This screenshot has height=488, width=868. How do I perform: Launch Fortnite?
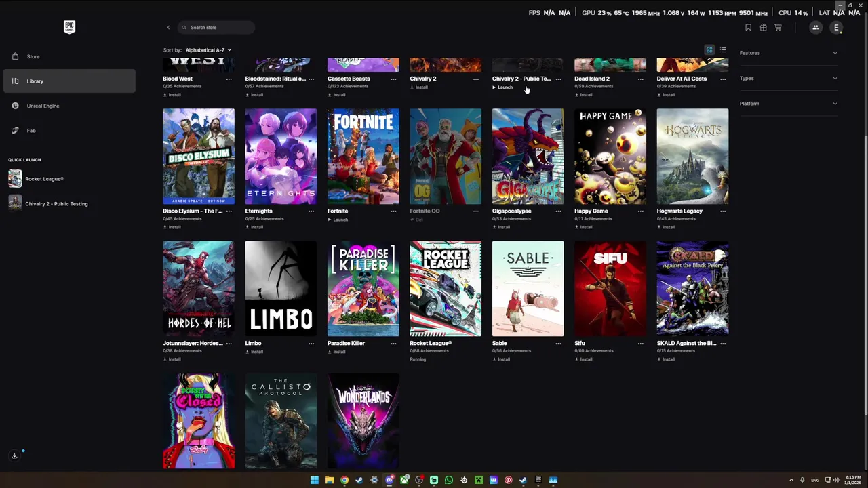[338, 220]
